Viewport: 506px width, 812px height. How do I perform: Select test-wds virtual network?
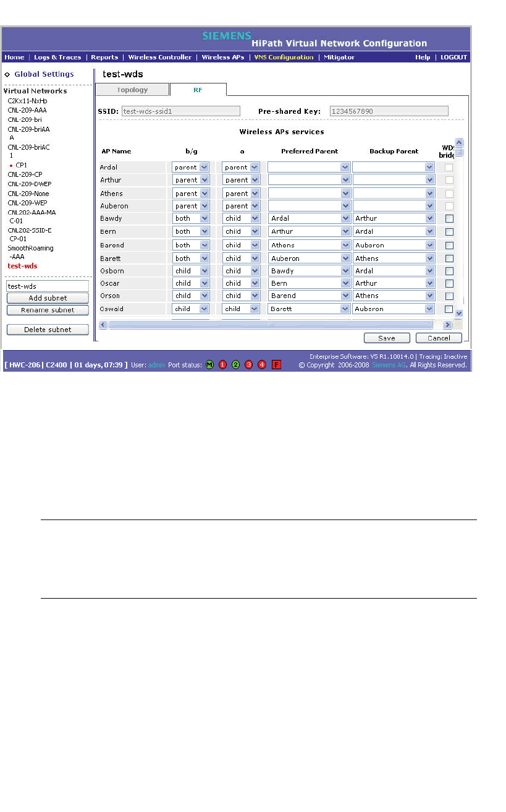tap(22, 266)
